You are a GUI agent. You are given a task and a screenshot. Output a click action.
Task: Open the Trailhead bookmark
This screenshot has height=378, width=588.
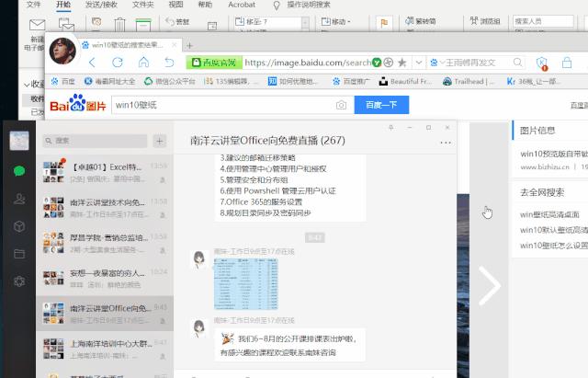click(469, 81)
